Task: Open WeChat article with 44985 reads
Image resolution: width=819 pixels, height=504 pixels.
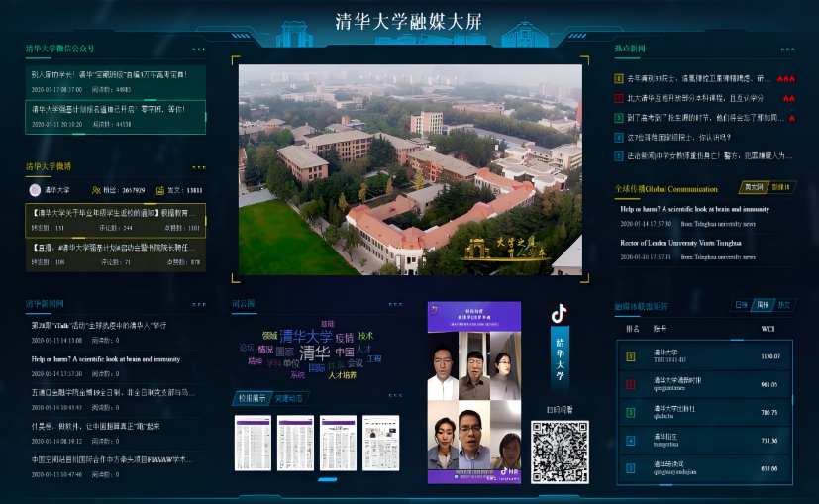Action: point(116,82)
